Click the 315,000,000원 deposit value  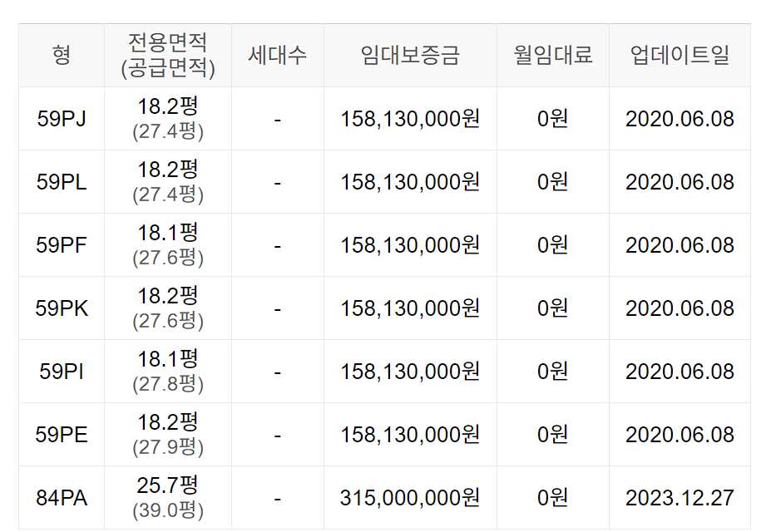tap(410, 498)
